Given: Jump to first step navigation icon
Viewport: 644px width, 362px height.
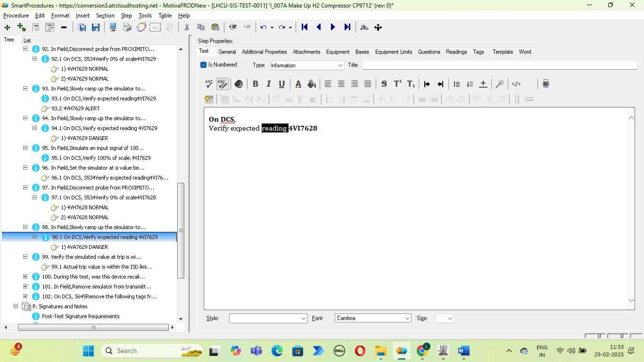Looking at the screenshot, I should point(305,27).
